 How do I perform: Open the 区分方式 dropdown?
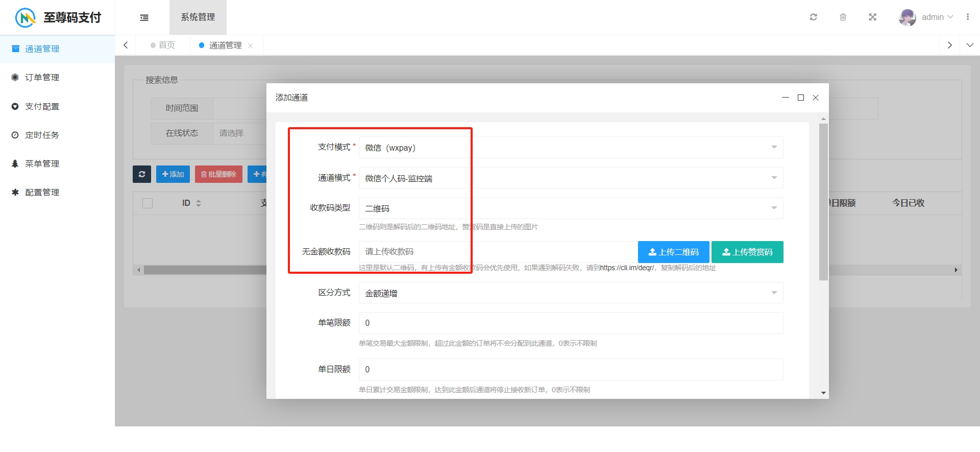pos(571,293)
